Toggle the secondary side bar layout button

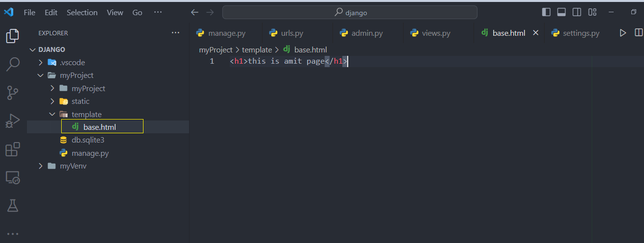577,12
